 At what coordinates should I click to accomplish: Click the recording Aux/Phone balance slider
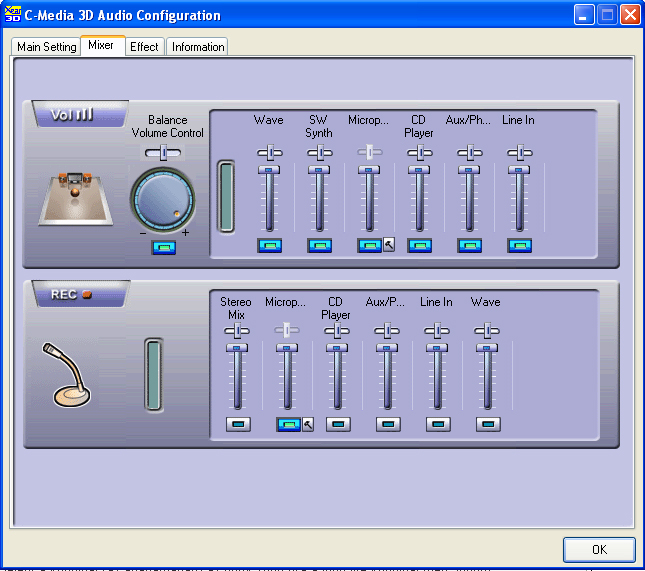pyautogui.click(x=387, y=330)
